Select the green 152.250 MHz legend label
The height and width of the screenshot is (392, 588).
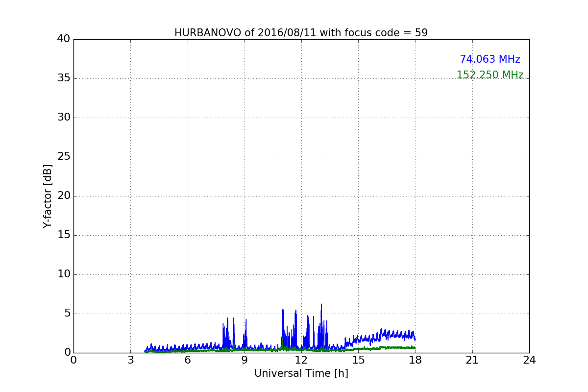[490, 75]
